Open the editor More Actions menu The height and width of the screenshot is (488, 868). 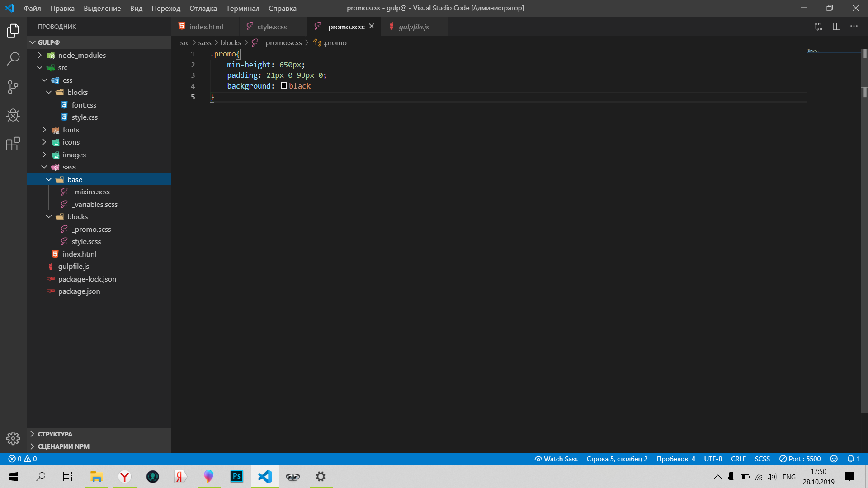[854, 27]
